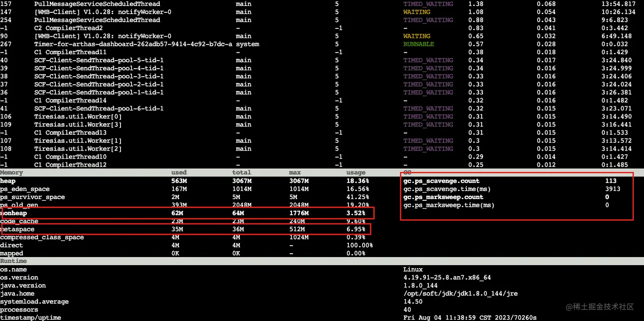Click the metaspace usage value '6.95%'

[x=356, y=229]
